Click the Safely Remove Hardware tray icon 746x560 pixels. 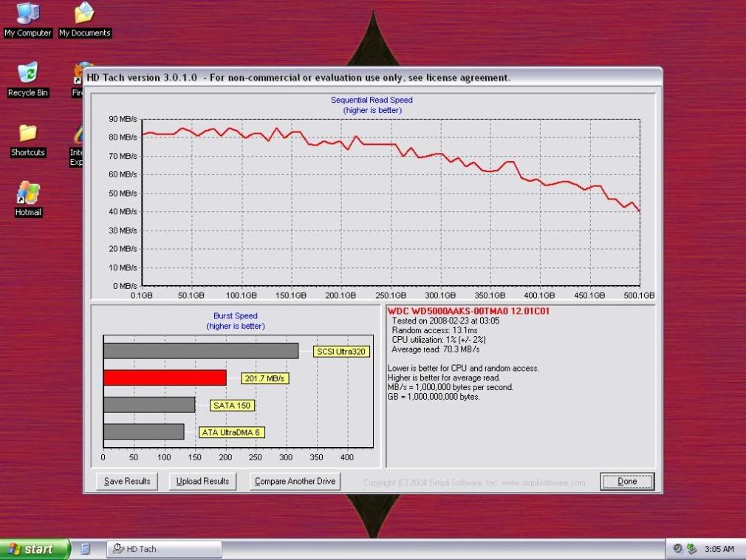[x=692, y=549]
